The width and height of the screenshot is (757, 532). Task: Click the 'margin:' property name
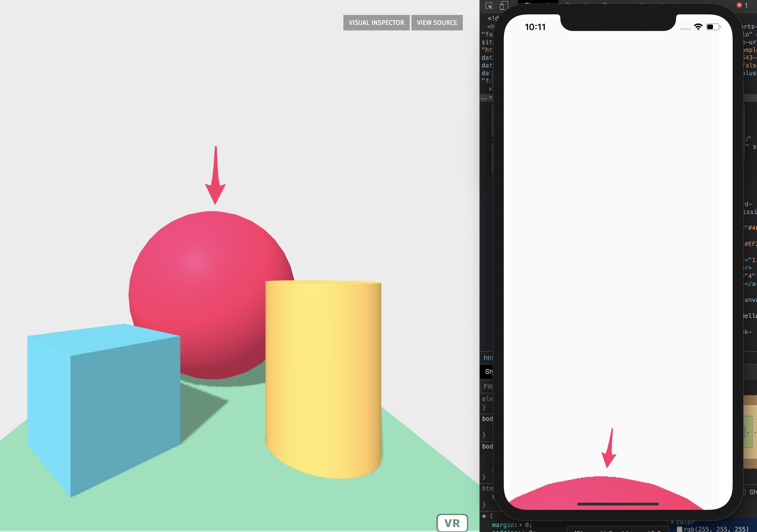pos(505,525)
